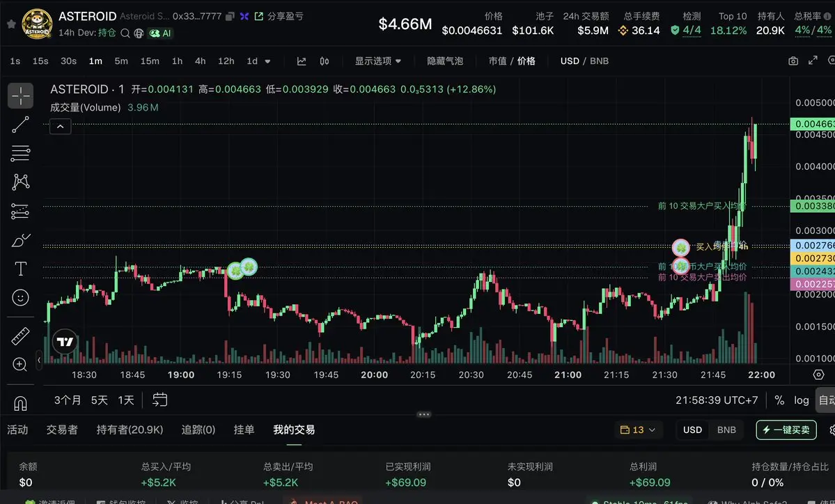Toggle log scale on price axis
Image resolution: width=835 pixels, height=504 pixels.
[x=802, y=400]
